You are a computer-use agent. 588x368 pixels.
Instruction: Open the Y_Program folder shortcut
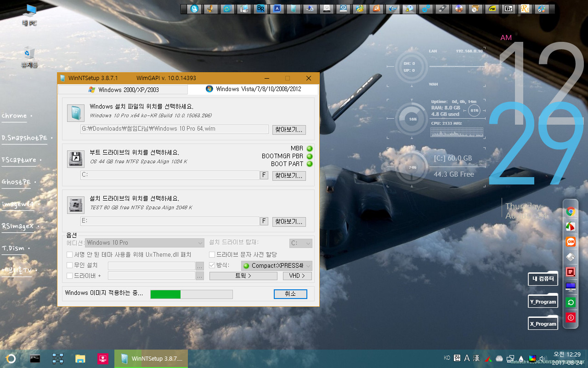click(x=543, y=301)
